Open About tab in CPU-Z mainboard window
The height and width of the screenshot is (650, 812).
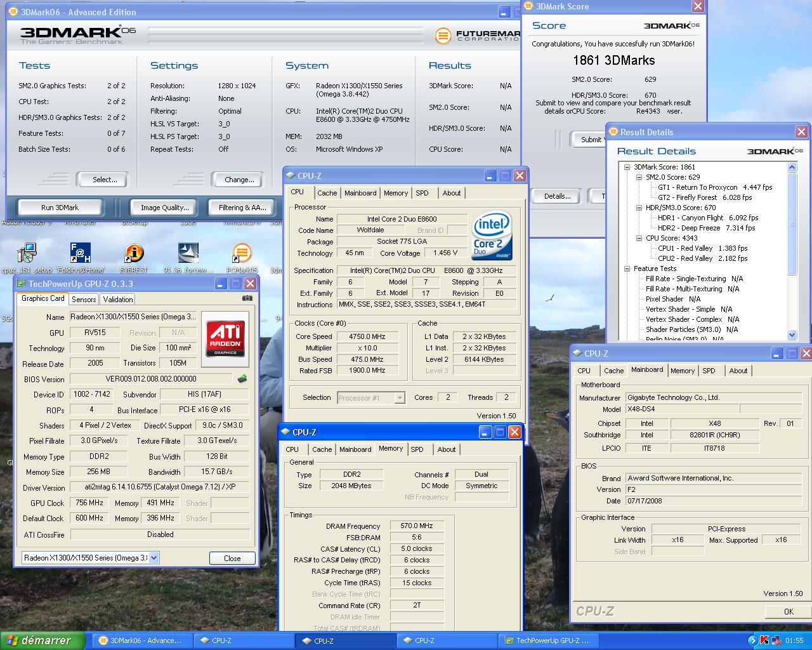click(x=738, y=371)
